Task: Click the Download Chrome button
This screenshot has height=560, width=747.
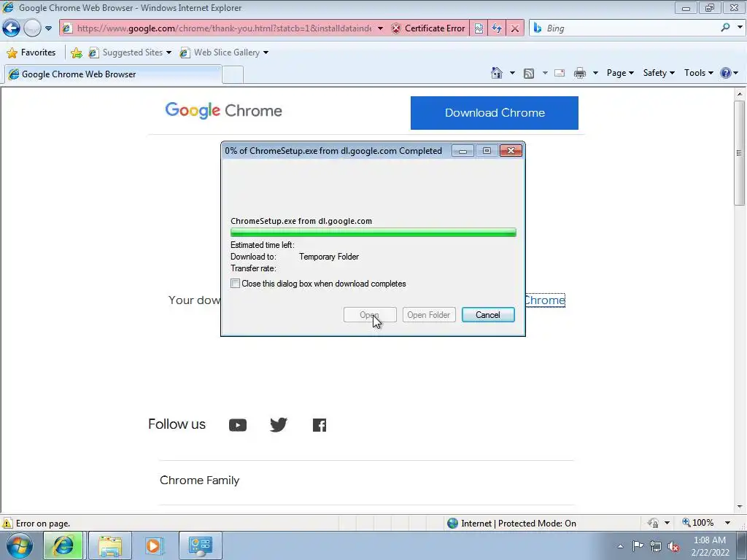Action: point(495,113)
